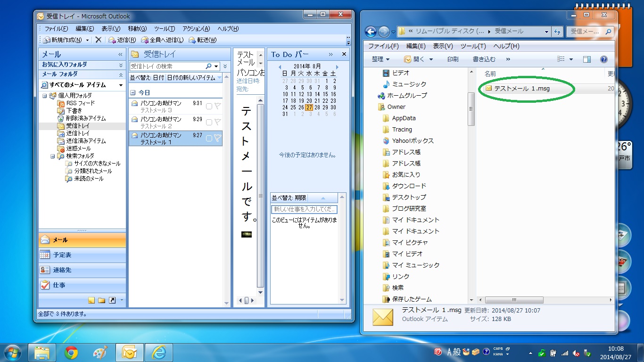Click the 予定表 navigation button
Image resolution: width=644 pixels, height=362 pixels.
click(x=82, y=255)
